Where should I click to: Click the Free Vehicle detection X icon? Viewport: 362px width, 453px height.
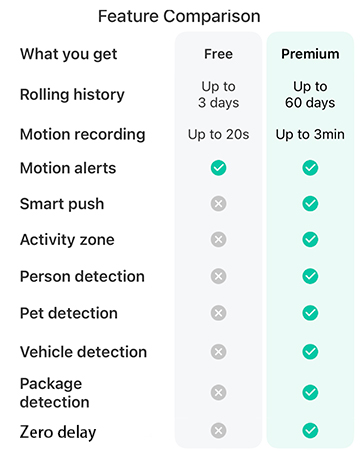click(218, 351)
